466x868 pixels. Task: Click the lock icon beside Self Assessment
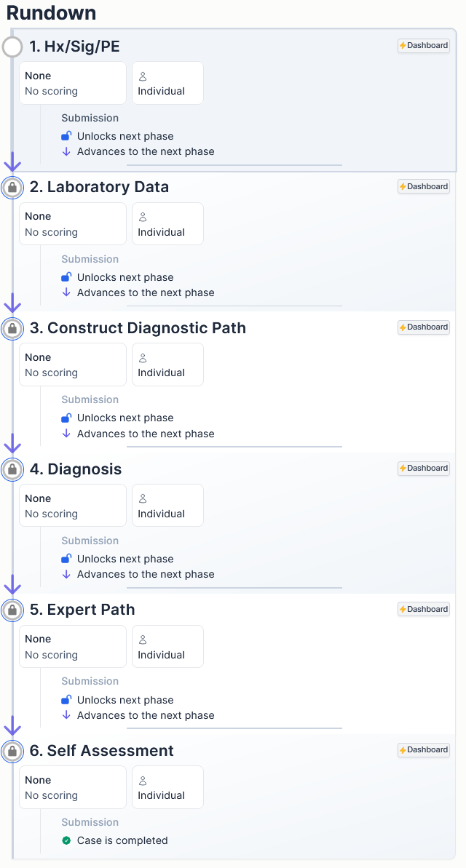[12, 751]
